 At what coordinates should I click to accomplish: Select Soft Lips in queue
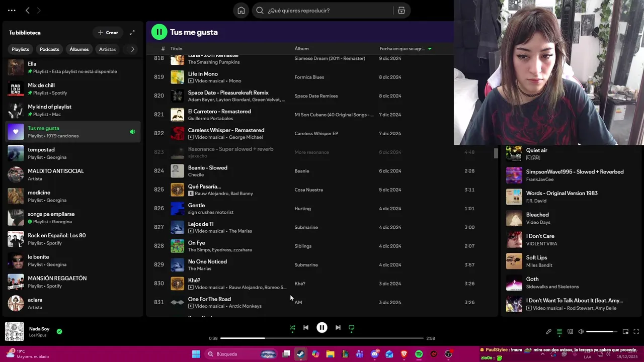(536, 257)
